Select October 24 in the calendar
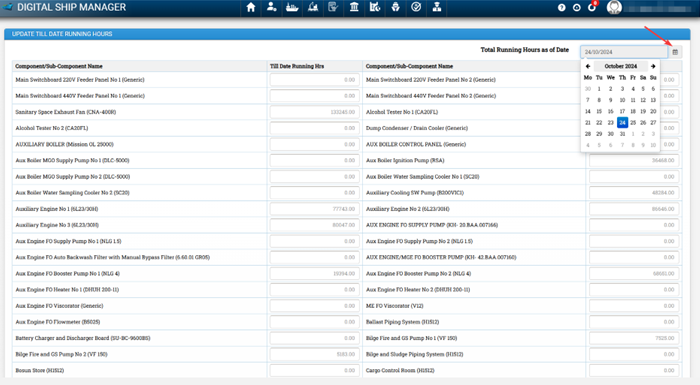Screen dimensions: 700x385 coord(622,122)
